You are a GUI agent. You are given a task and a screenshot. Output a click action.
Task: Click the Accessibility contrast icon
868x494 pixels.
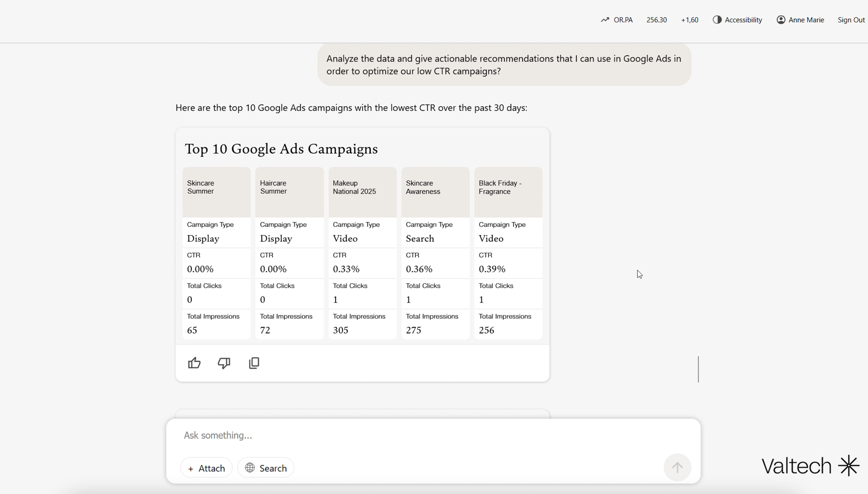(717, 20)
